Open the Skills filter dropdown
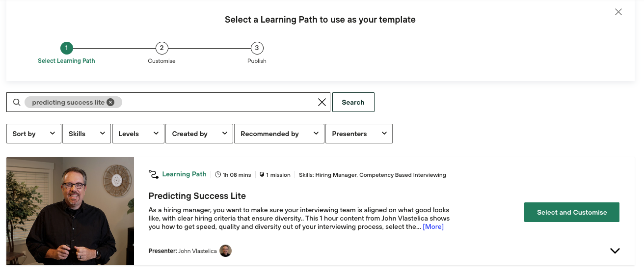 86,134
